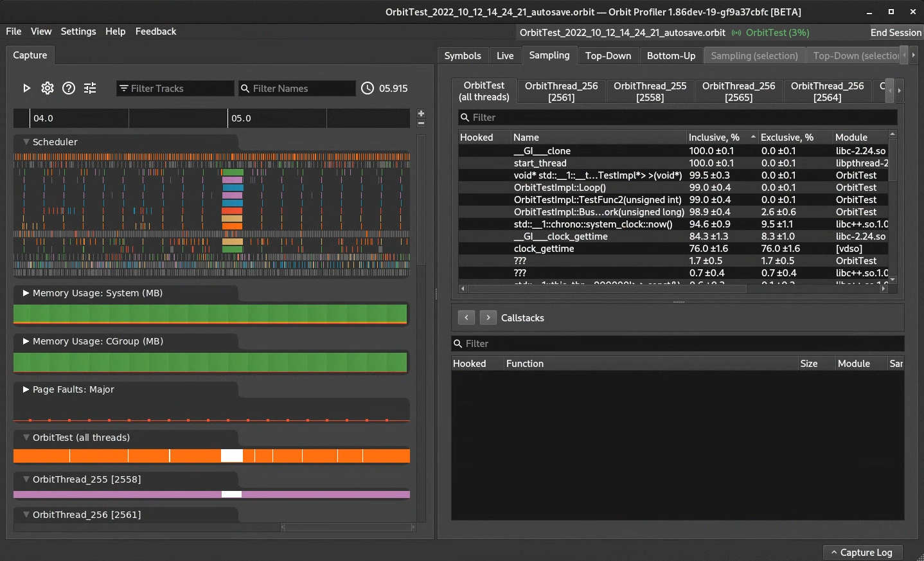Viewport: 924px width, 561px height.
Task: Click the white selection in OrbitTest all-threads track
Action: (232, 456)
